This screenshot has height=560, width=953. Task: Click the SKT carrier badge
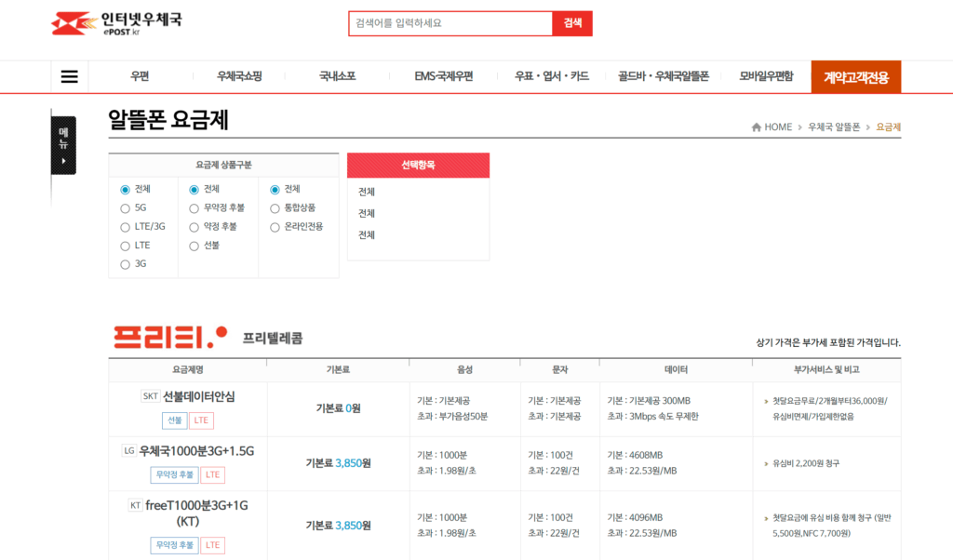click(x=150, y=396)
